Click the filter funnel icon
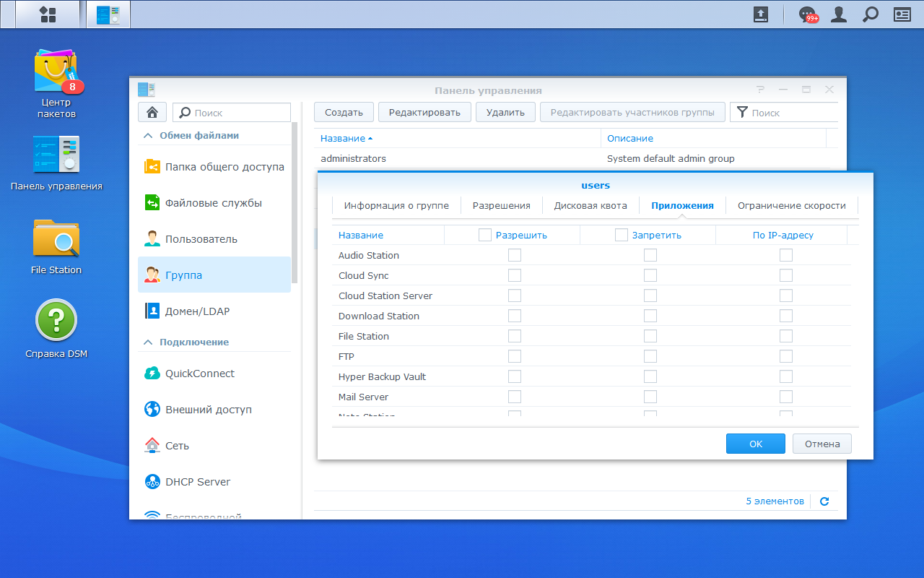The image size is (924, 578). coord(742,113)
